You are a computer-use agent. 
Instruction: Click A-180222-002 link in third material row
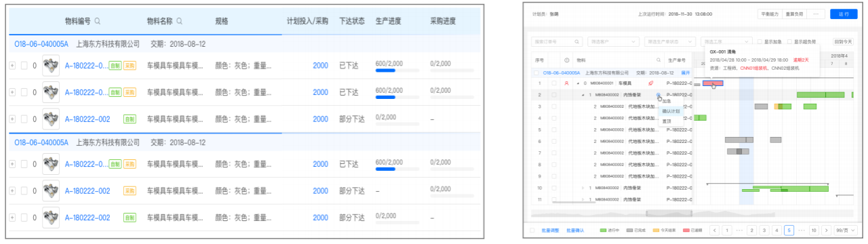point(87,119)
